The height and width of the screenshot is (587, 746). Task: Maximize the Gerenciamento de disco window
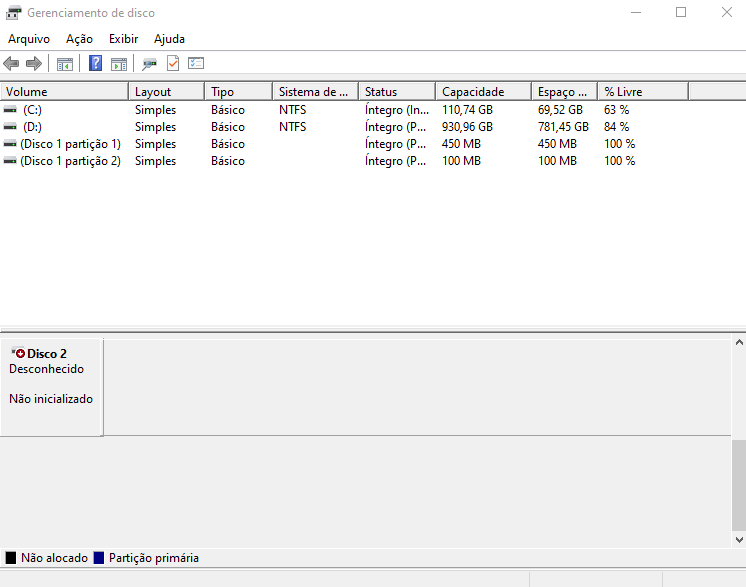point(681,13)
